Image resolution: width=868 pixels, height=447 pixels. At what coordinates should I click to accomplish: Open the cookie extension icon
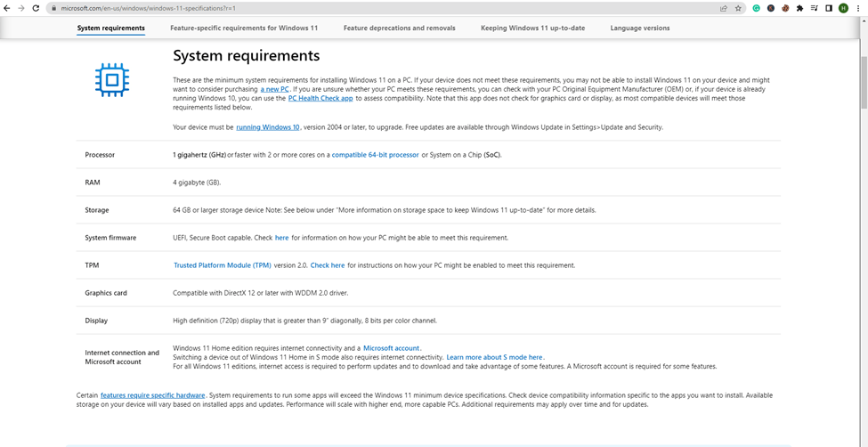pyautogui.click(x=785, y=8)
